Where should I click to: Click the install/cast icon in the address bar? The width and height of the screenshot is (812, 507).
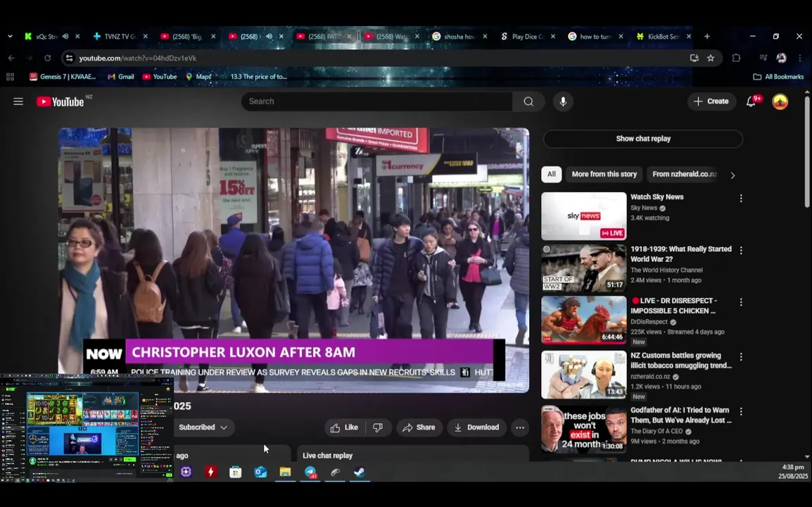point(694,58)
